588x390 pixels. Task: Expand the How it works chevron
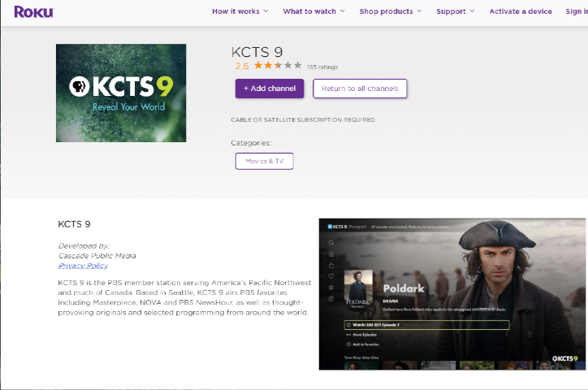coord(266,11)
